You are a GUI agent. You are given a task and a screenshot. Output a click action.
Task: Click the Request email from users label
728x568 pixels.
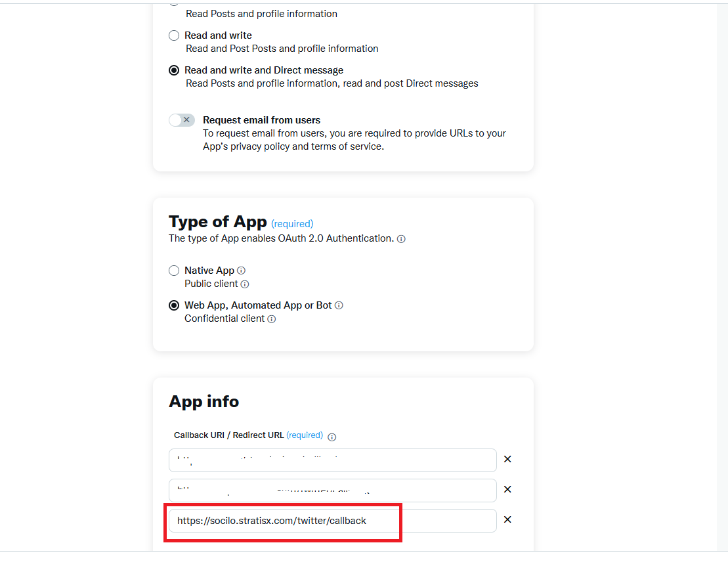pyautogui.click(x=261, y=120)
